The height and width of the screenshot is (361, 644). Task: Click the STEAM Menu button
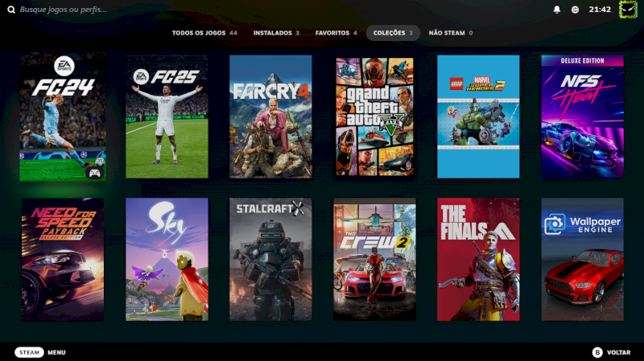40,352
